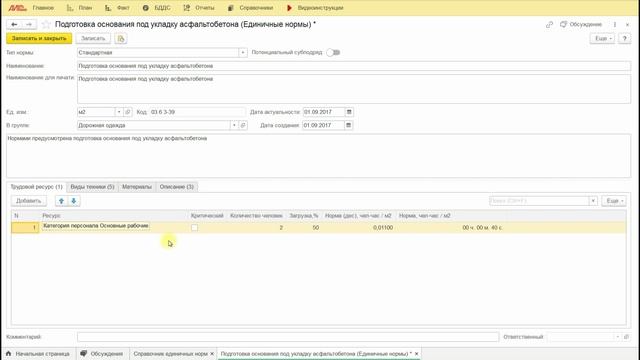Move the row down with the blue arrow
This screenshot has height=360, width=640.
click(74, 201)
